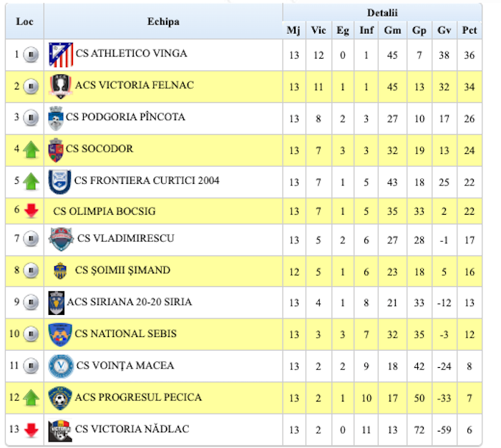Image resolution: width=501 pixels, height=448 pixels.
Task: Select the CS Frontiera Curtici 2004 logo
Action: (60, 182)
